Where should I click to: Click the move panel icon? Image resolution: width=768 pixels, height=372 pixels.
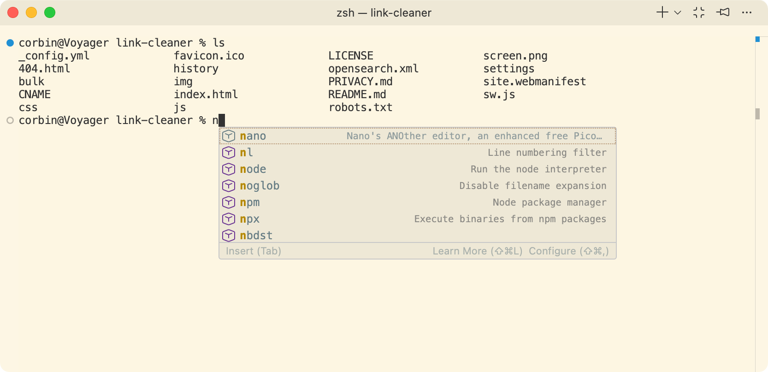723,13
